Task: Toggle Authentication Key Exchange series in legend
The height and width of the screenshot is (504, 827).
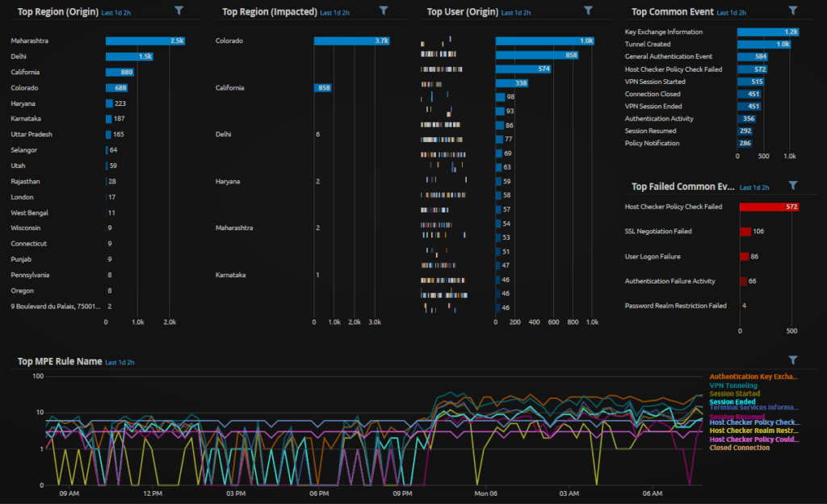Action: [753, 376]
